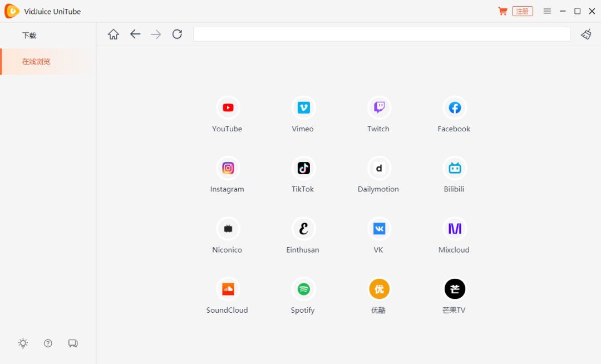The height and width of the screenshot is (364, 601).
Task: Click the Spotify text label
Action: point(302,310)
